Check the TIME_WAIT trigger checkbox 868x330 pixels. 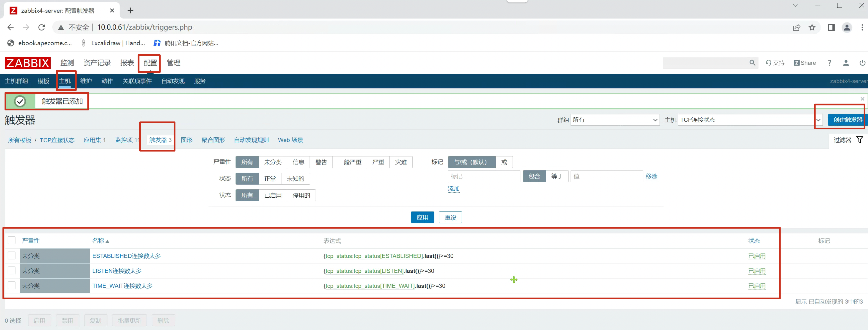[12, 285]
